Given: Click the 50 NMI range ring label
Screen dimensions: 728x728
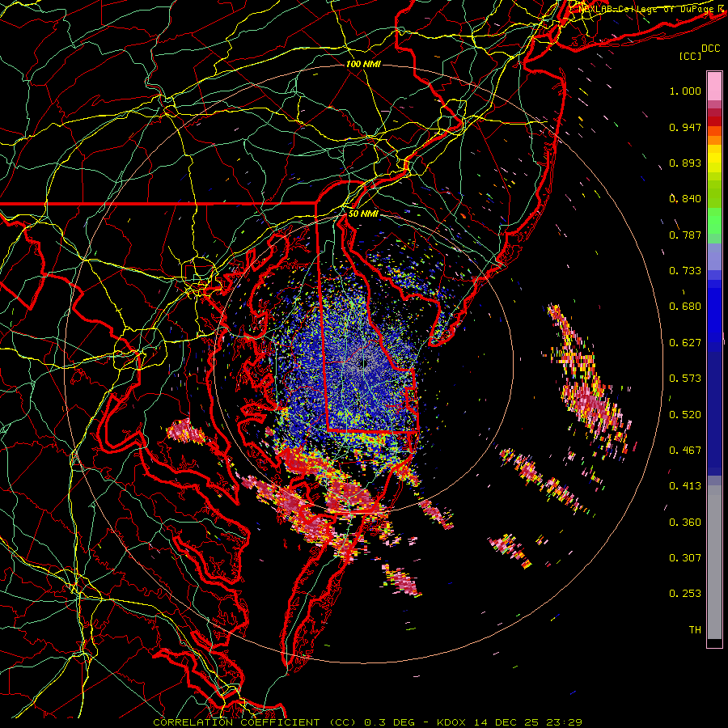Looking at the screenshot, I should [363, 214].
